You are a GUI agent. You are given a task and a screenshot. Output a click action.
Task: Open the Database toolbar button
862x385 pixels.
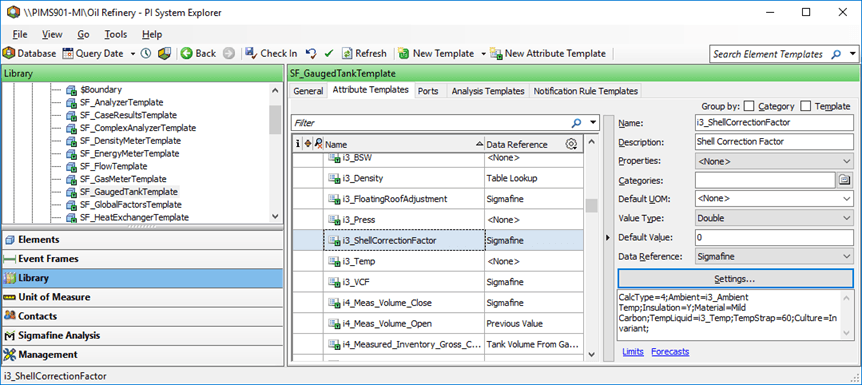[x=30, y=53]
